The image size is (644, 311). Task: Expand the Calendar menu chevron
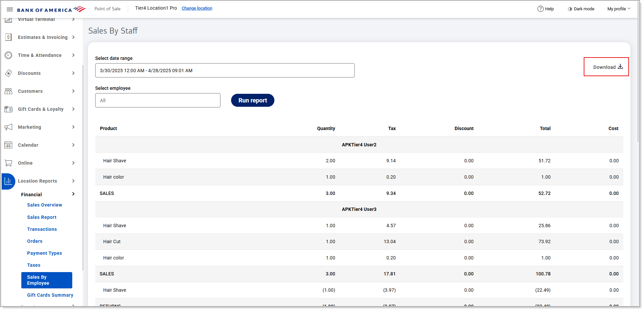click(73, 145)
